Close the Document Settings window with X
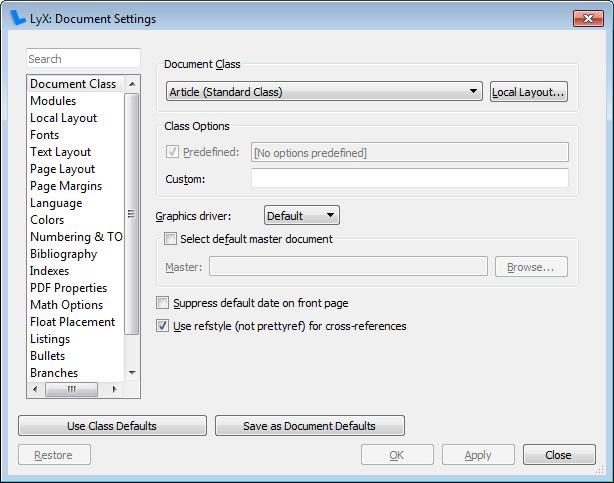This screenshot has height=483, width=614. (x=588, y=18)
